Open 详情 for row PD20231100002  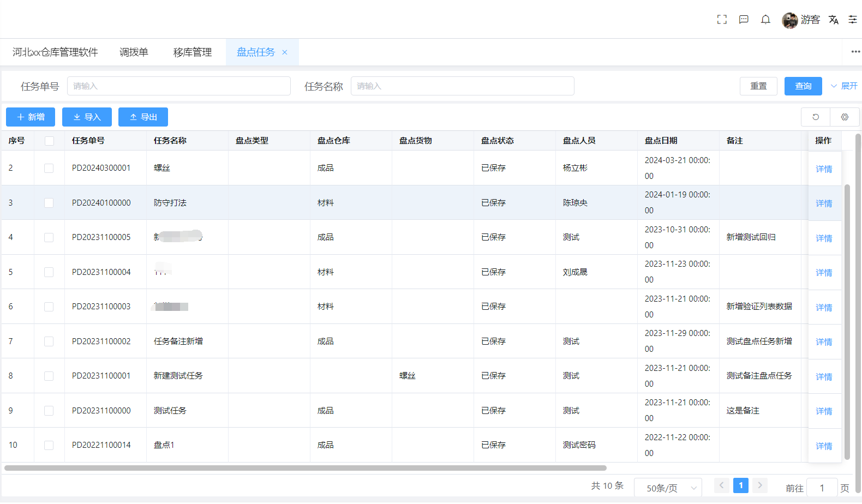[824, 342]
